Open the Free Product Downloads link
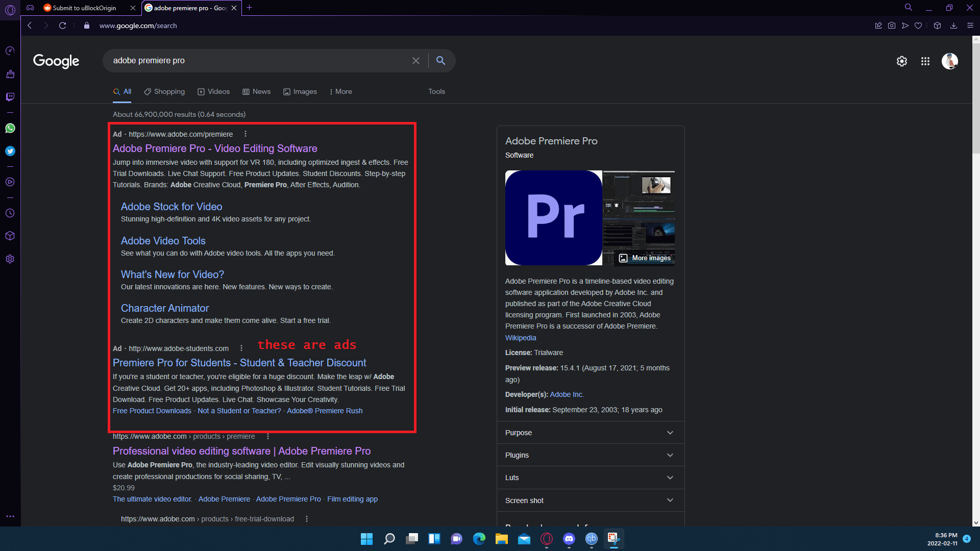Screen dimensions: 980x551 (x=152, y=411)
